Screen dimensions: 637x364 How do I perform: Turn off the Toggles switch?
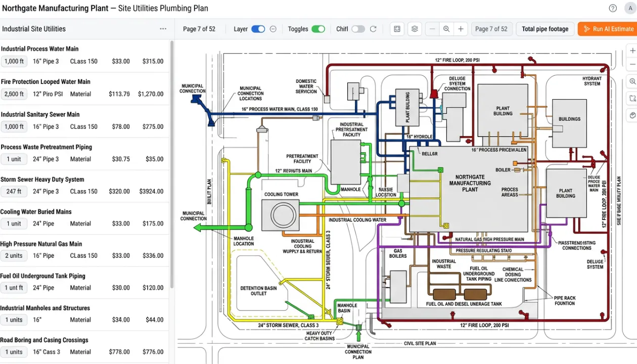[318, 29]
